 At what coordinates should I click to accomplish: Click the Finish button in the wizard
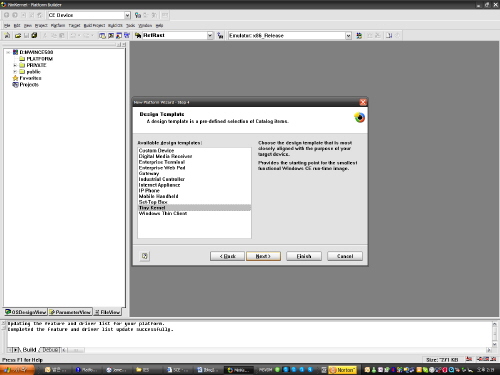point(304,256)
